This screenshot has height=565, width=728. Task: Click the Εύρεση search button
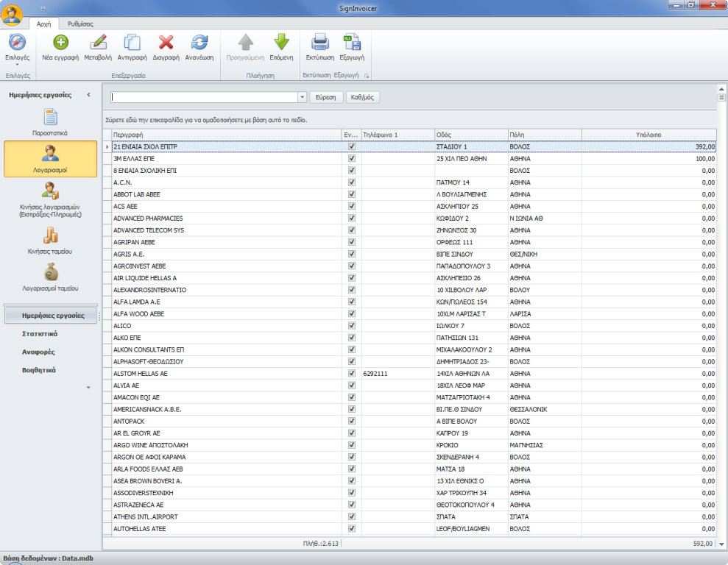click(x=326, y=97)
